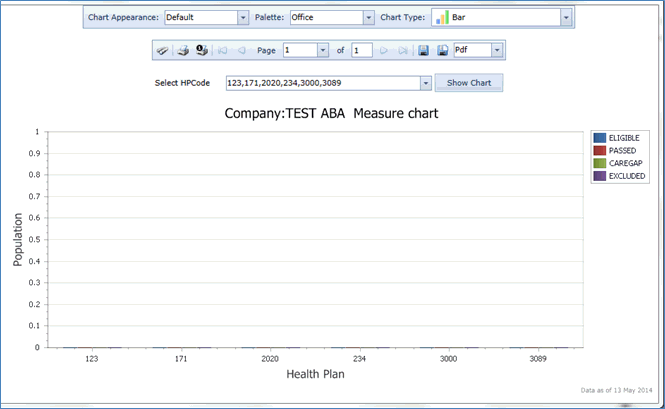
Task: Open the page number dropdown
Action: click(x=322, y=50)
